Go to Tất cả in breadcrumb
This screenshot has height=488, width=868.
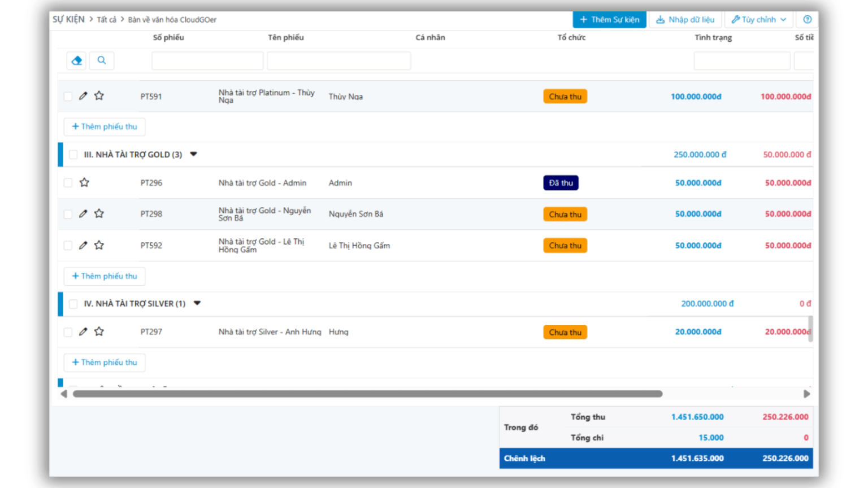[x=106, y=20]
